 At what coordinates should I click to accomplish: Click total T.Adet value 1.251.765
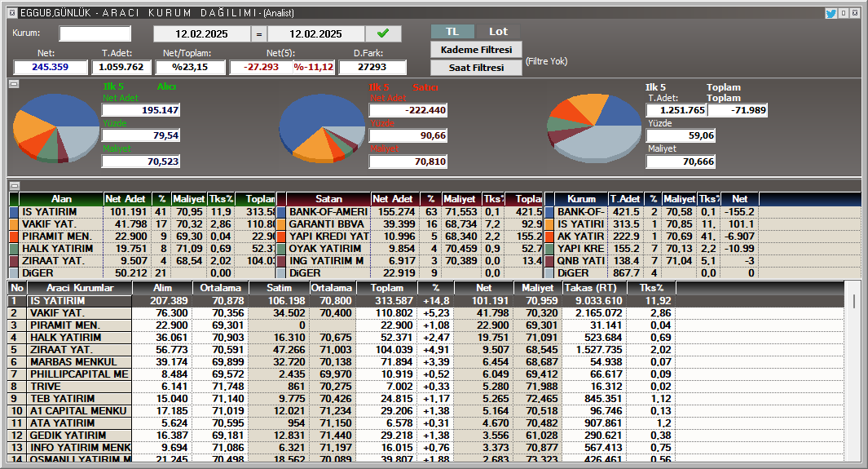click(676, 110)
